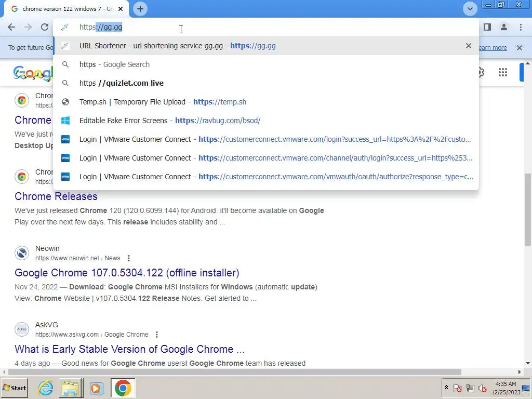Click the neowin.net News URL text
532x399 pixels.
[78, 258]
